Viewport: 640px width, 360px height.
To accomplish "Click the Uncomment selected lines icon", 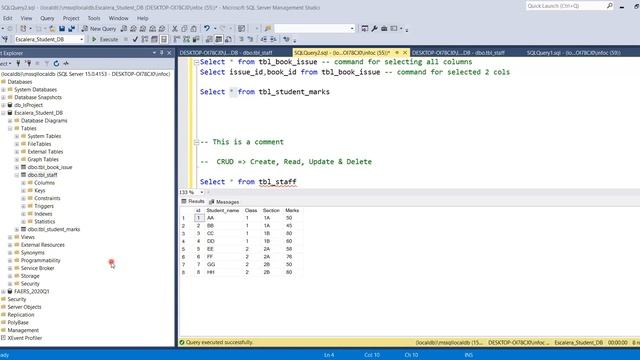I will point(251,39).
